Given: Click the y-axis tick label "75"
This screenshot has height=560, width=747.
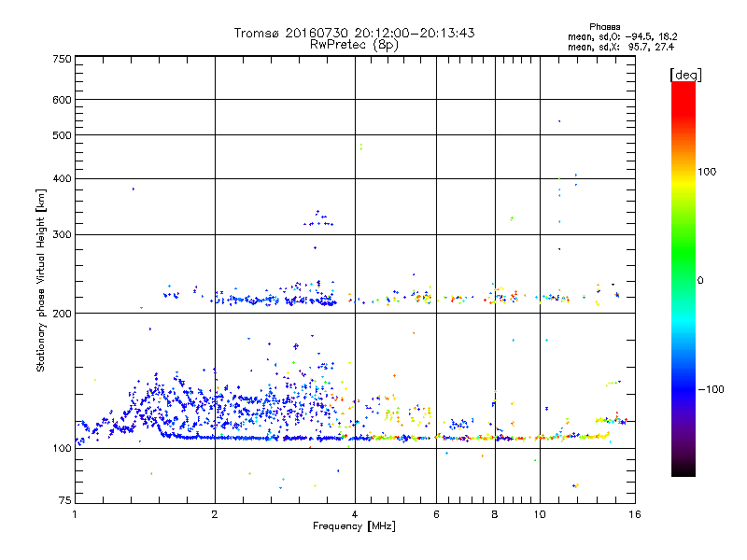Looking at the screenshot, I should pos(65,500).
